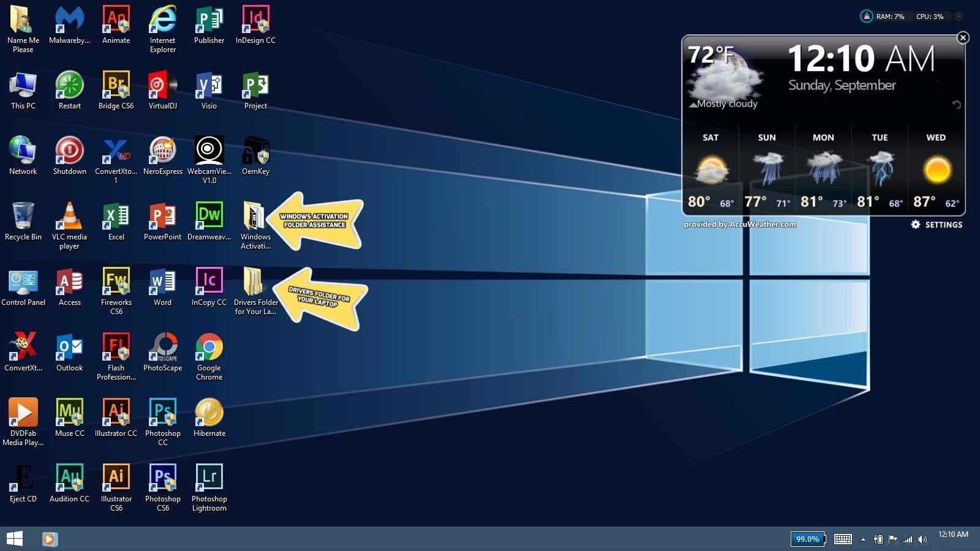Click the Windows Start button
Screen dimensions: 980x551
point(14,539)
